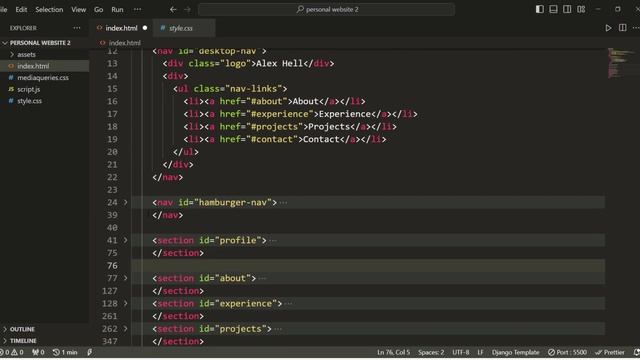Click the EXPLORER panel title
Image resolution: width=640 pixels, height=360 pixels.
click(x=23, y=28)
